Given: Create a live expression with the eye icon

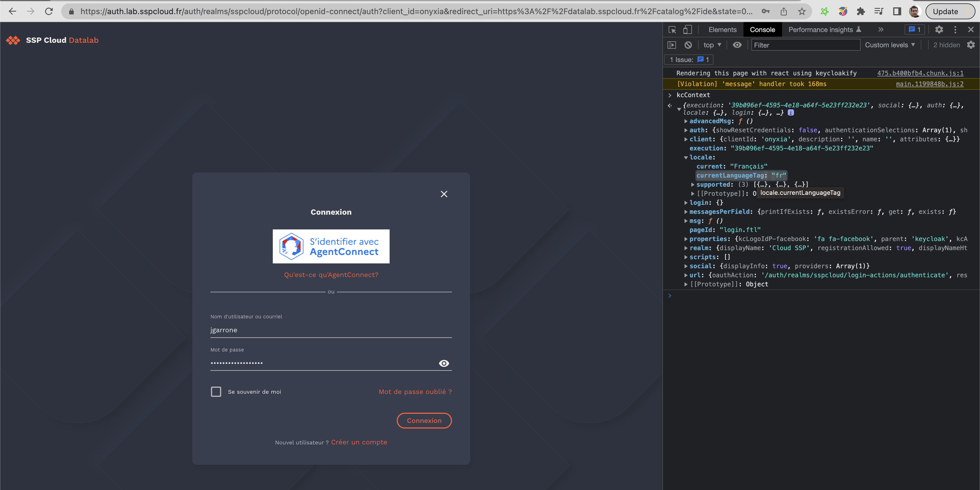Looking at the screenshot, I should coord(737,45).
